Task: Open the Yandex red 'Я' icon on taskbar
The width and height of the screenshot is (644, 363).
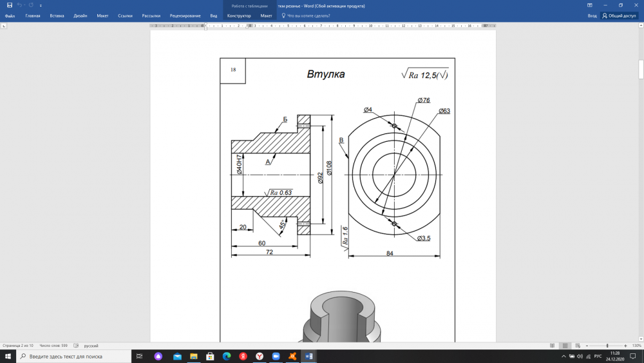Action: coord(243,357)
